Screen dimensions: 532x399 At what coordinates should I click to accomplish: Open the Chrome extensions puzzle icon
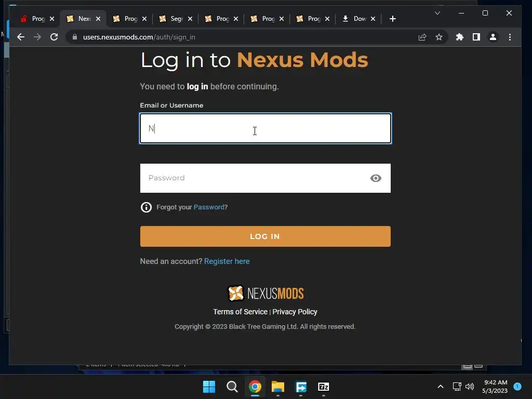[x=459, y=37]
